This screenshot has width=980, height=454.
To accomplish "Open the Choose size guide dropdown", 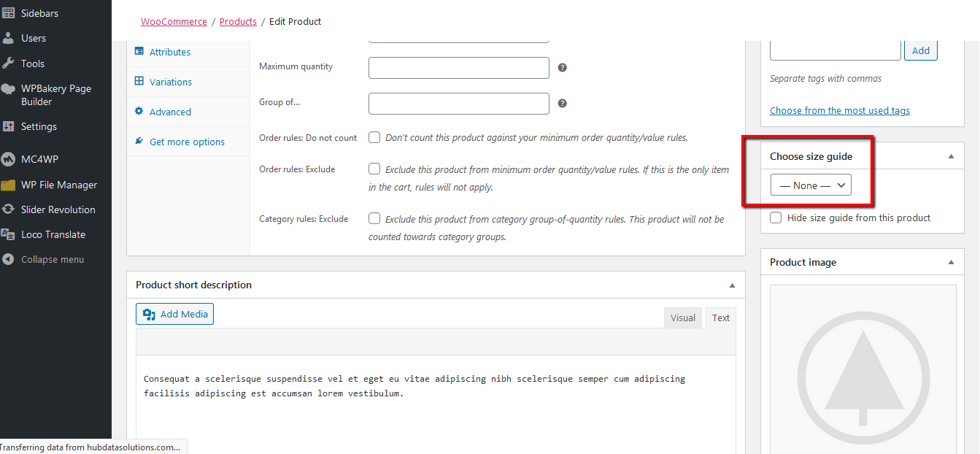I will 811,185.
